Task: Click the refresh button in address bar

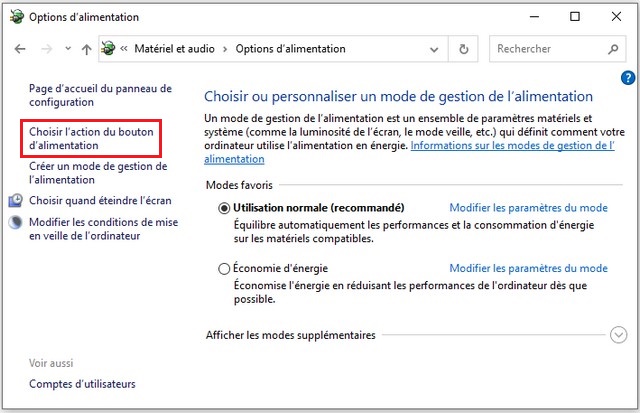Action: click(463, 49)
